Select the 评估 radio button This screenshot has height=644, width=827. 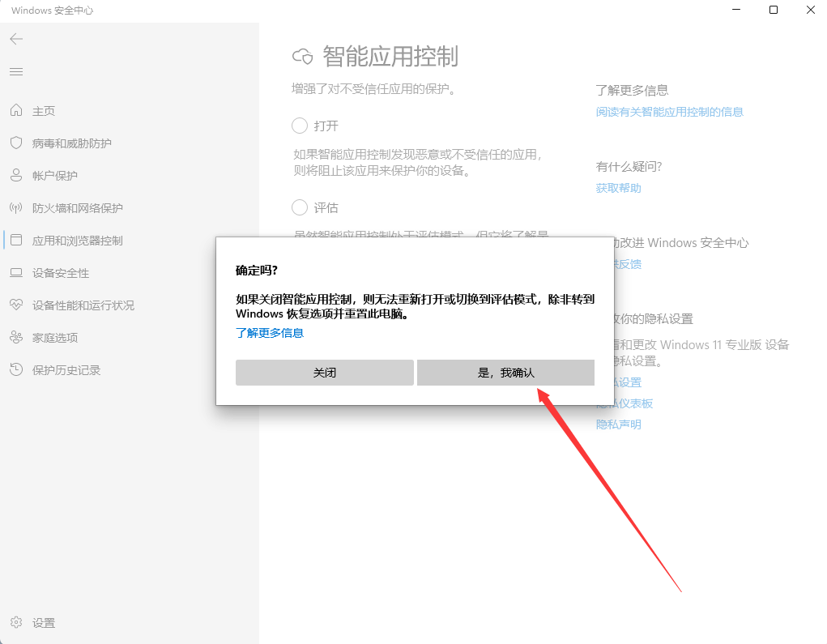(x=300, y=207)
